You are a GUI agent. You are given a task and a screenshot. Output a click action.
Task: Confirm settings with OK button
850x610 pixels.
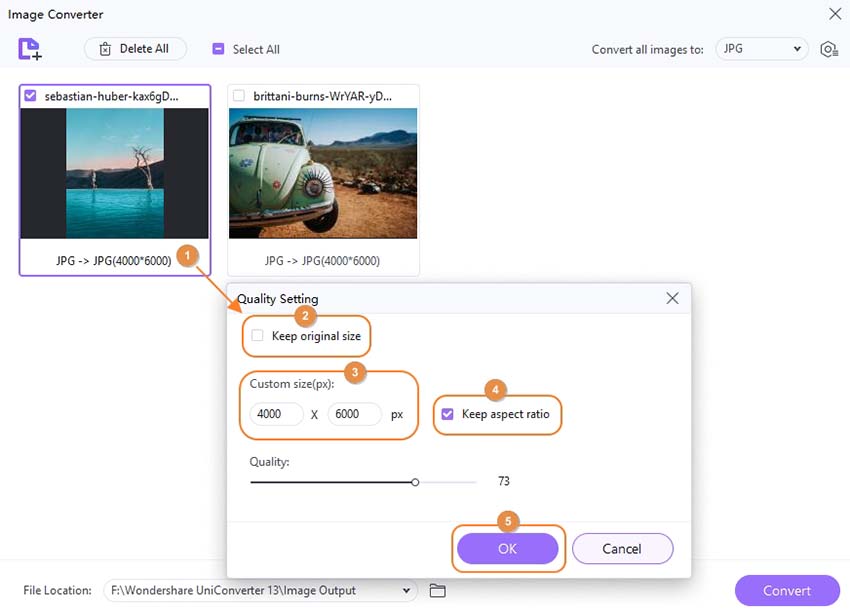click(x=507, y=548)
